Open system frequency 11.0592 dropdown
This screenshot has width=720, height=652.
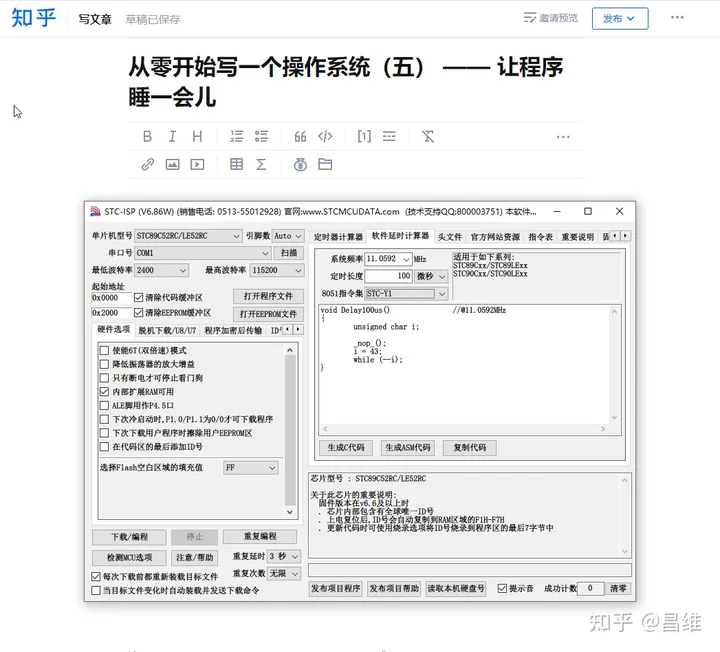pos(388,259)
